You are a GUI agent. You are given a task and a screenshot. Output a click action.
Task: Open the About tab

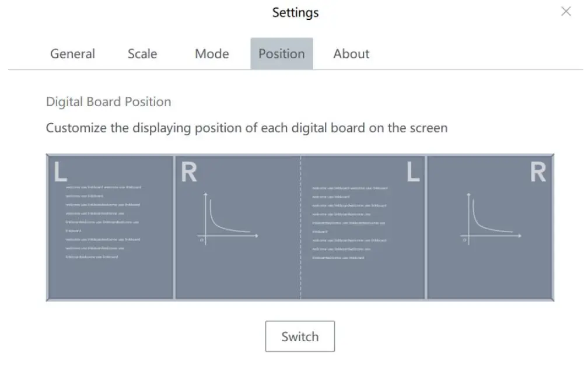(351, 54)
